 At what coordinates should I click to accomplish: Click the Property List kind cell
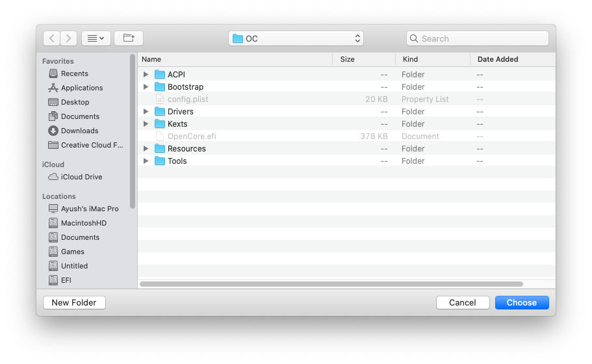[x=425, y=99]
